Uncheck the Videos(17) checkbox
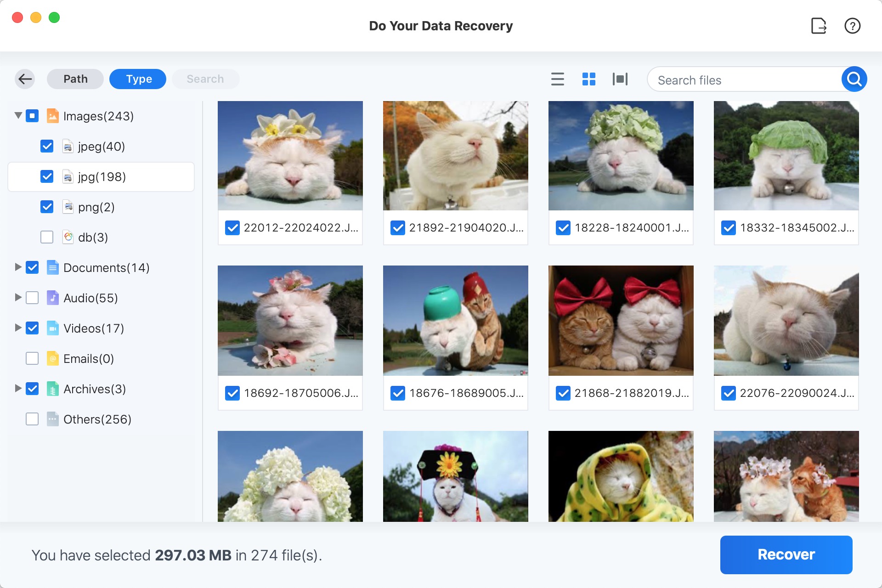 point(32,328)
